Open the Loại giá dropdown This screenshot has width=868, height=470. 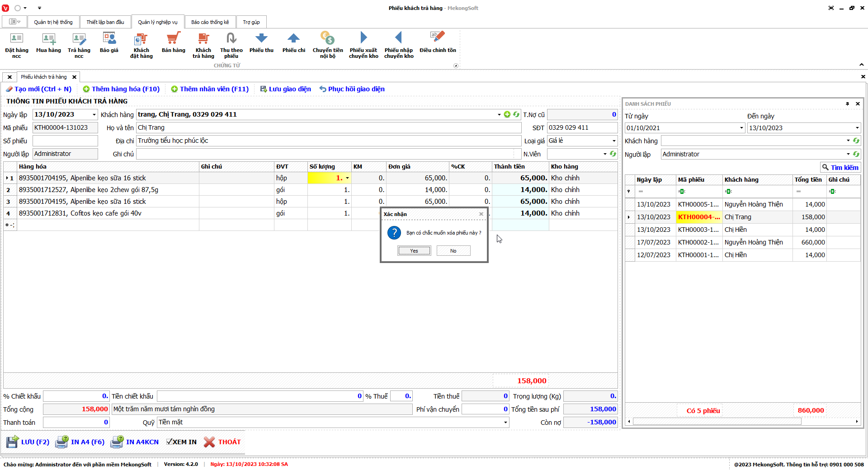[x=613, y=141]
